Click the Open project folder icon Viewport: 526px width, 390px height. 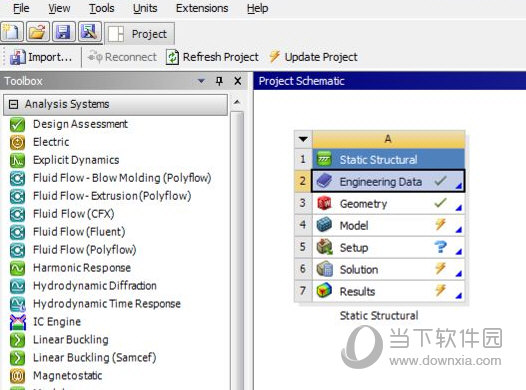tap(38, 32)
